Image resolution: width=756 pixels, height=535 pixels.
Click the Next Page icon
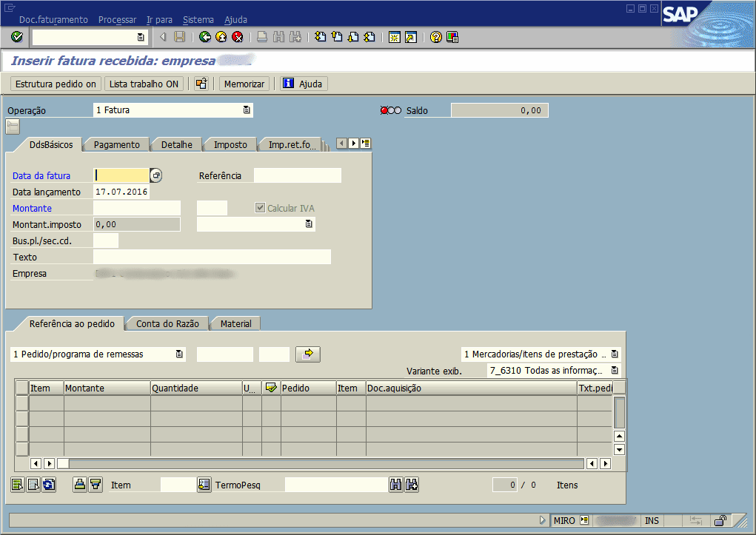353,37
